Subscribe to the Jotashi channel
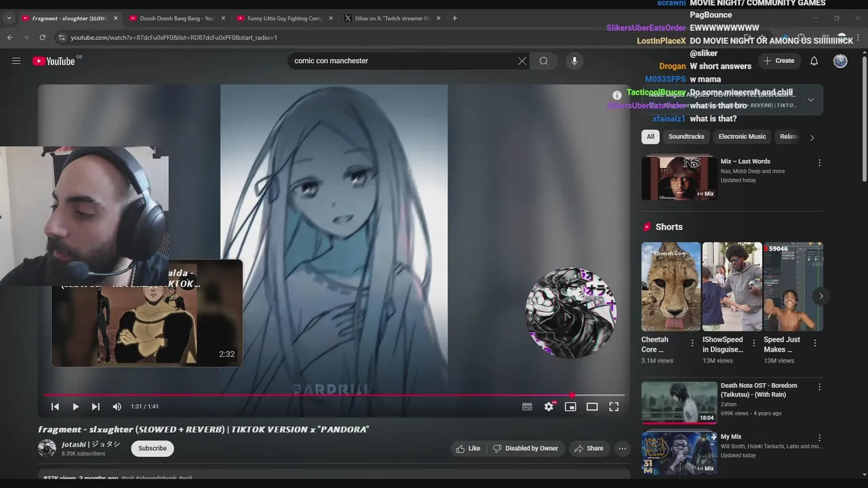This screenshot has height=488, width=868. coord(153,448)
